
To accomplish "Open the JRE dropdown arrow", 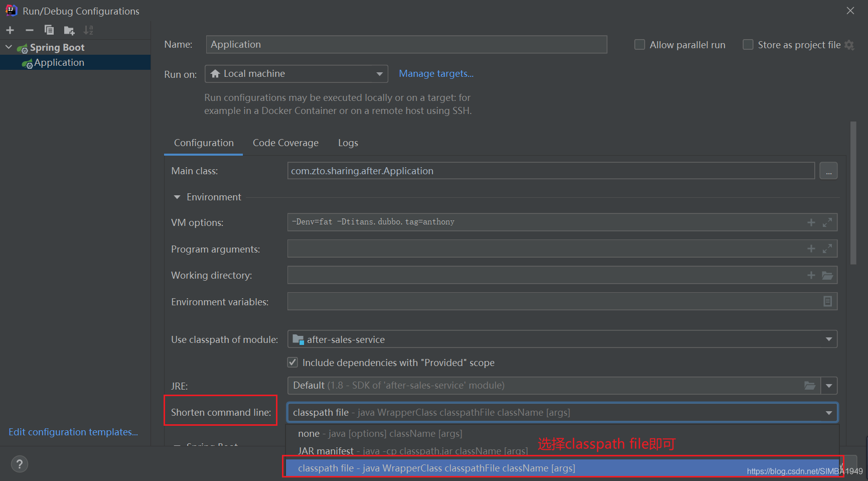I will pyautogui.click(x=829, y=386).
